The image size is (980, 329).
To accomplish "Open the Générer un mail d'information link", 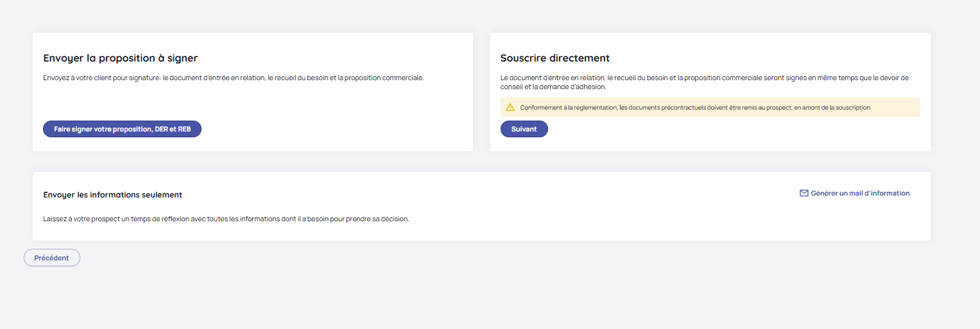I will coord(859,193).
